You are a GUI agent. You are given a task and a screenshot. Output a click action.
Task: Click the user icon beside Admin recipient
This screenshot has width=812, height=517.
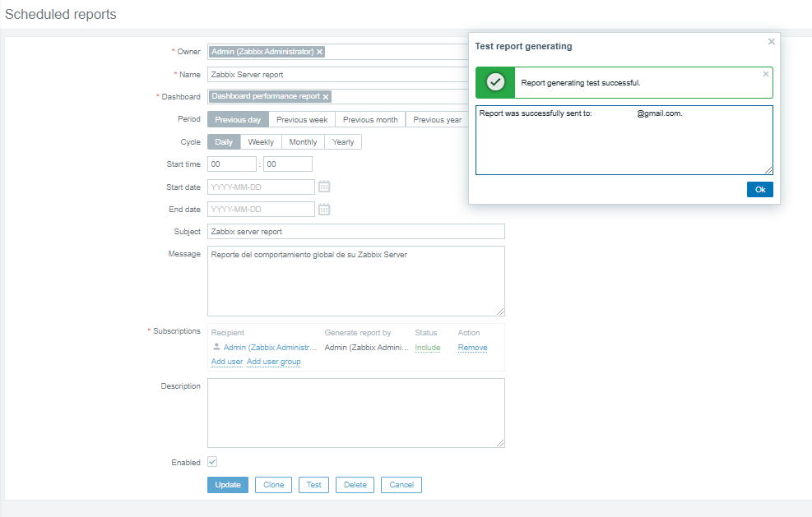216,347
